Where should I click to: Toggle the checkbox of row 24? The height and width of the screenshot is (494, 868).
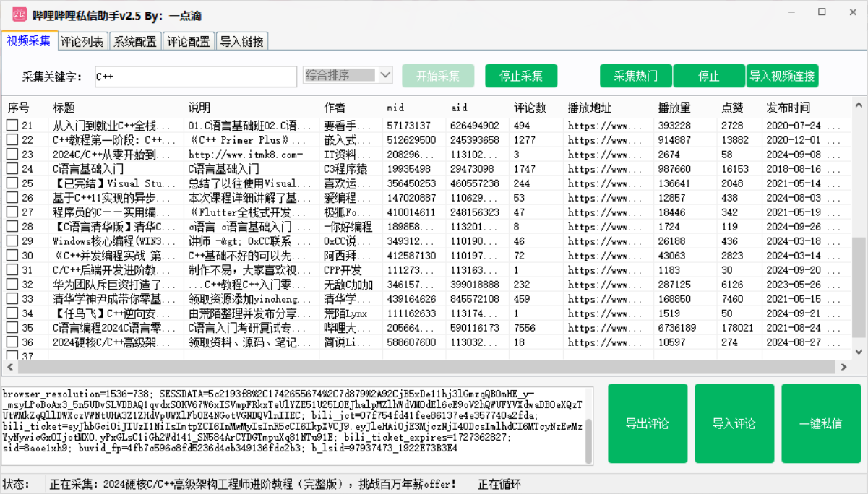tap(12, 169)
